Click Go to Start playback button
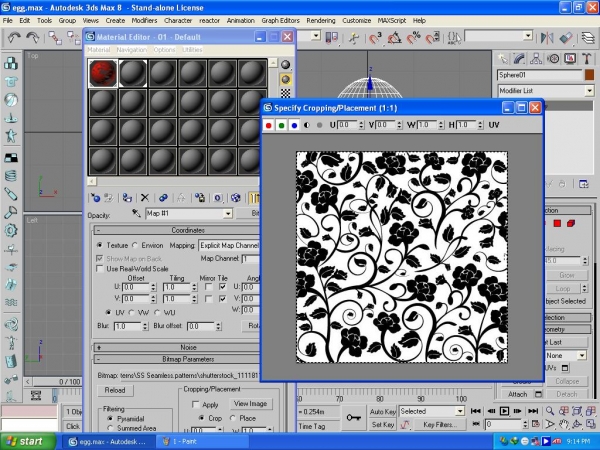This screenshot has height=450, width=600. point(476,411)
